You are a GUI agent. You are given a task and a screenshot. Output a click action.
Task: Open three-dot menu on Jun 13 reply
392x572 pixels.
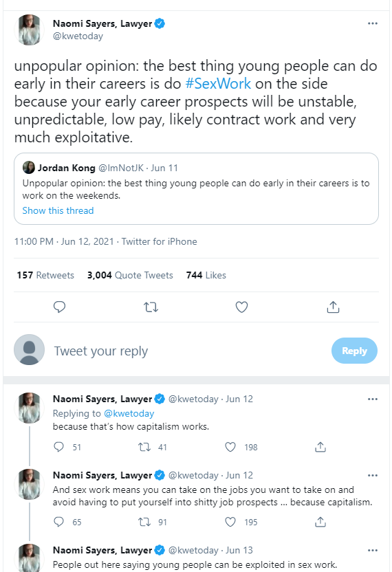372,550
